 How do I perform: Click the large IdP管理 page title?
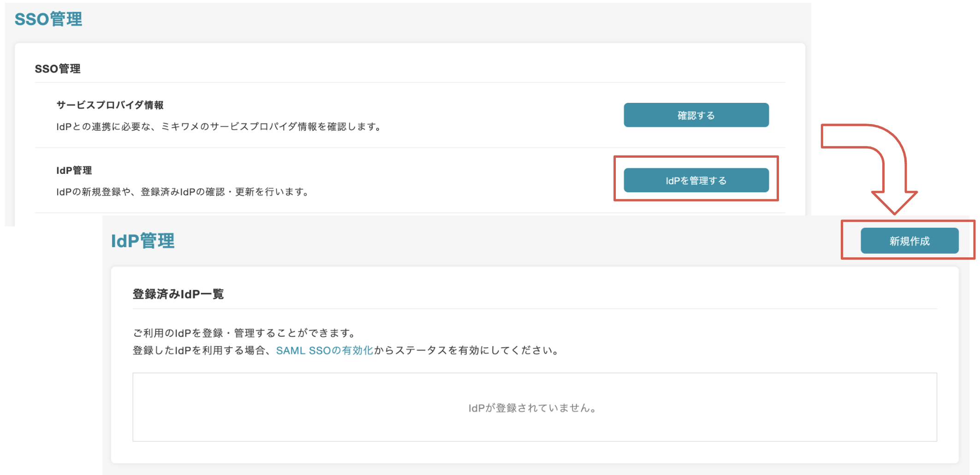(142, 241)
